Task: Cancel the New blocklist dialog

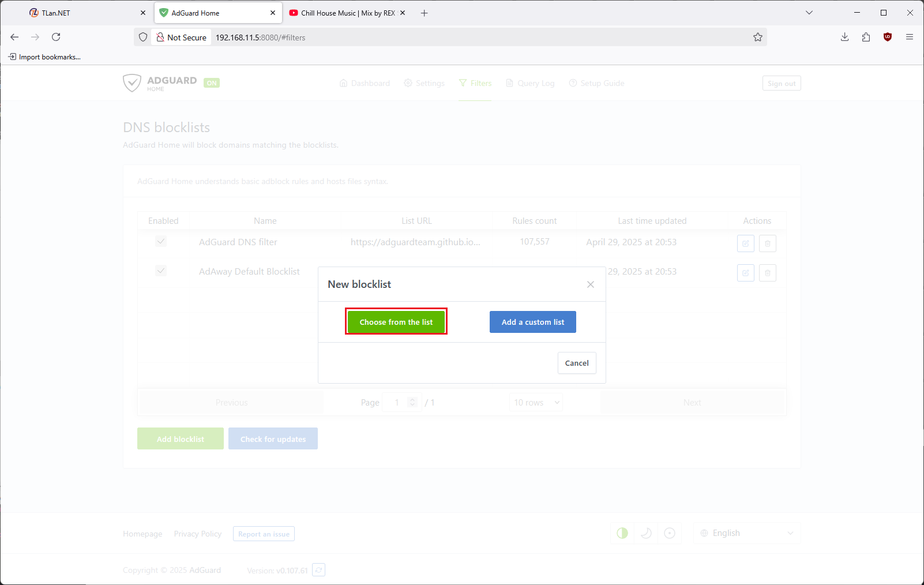Action: click(577, 363)
